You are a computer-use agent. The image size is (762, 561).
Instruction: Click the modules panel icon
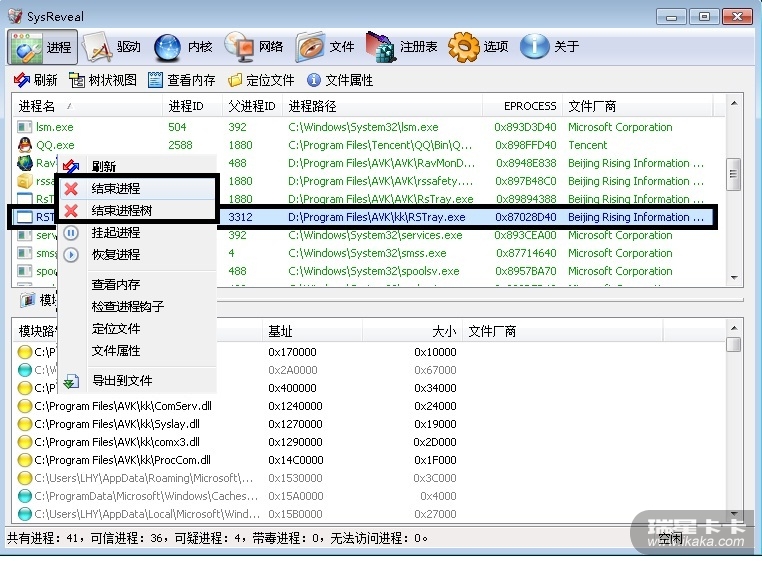tap(28, 300)
